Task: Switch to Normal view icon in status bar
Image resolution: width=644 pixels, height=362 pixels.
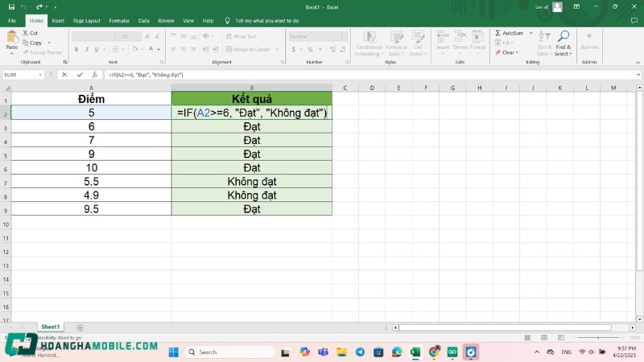Action: (x=527, y=337)
